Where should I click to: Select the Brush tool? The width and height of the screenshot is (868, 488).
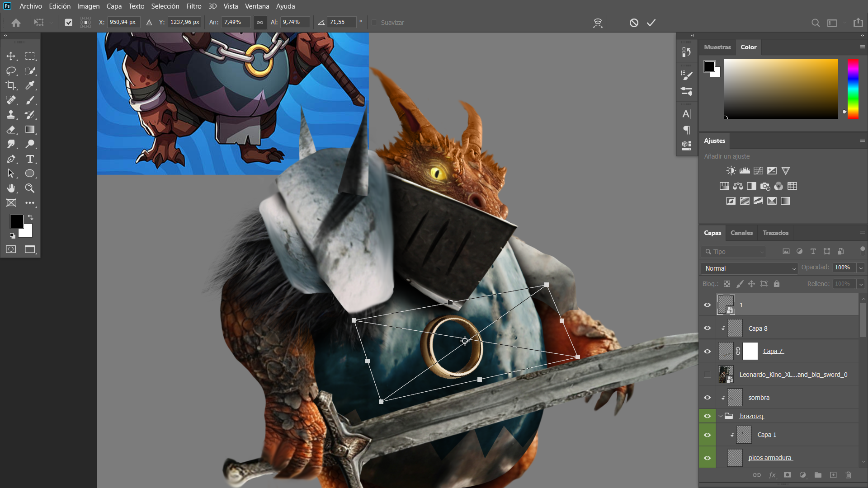(x=30, y=100)
